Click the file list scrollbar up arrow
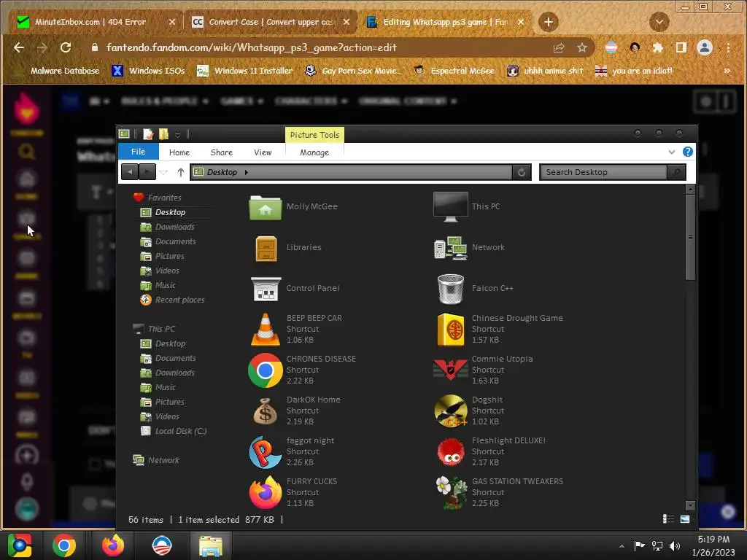Screen dimensions: 747x560 click(x=690, y=190)
